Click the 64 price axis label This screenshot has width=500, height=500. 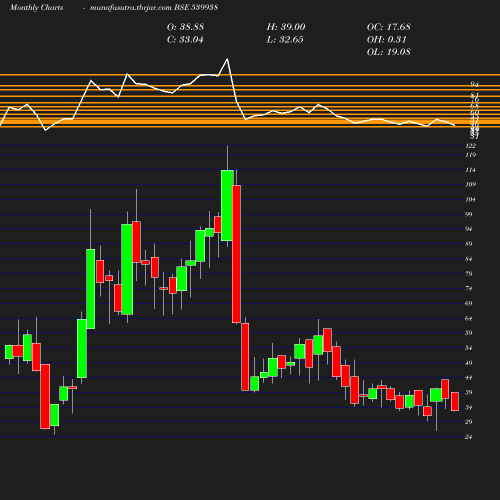coord(469,318)
